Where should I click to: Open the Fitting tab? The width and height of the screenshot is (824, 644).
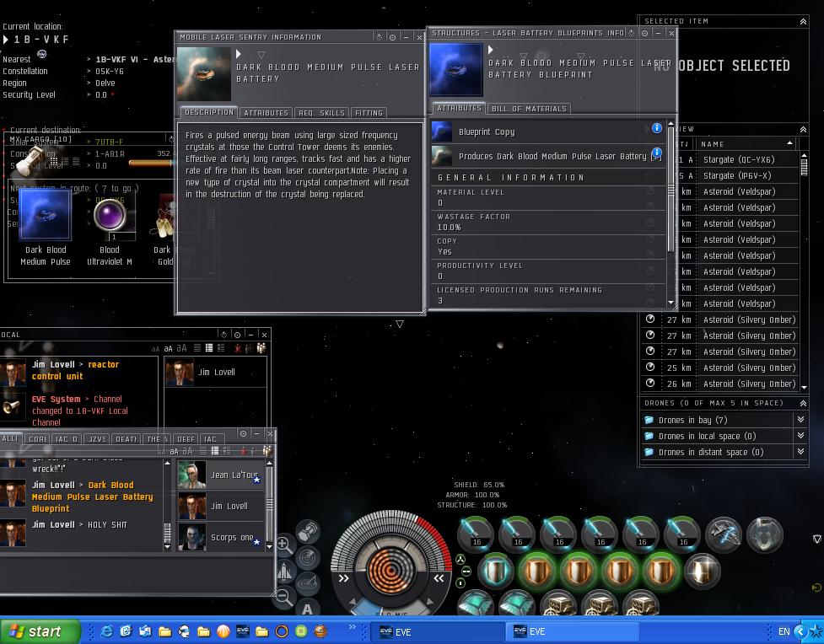tap(369, 113)
